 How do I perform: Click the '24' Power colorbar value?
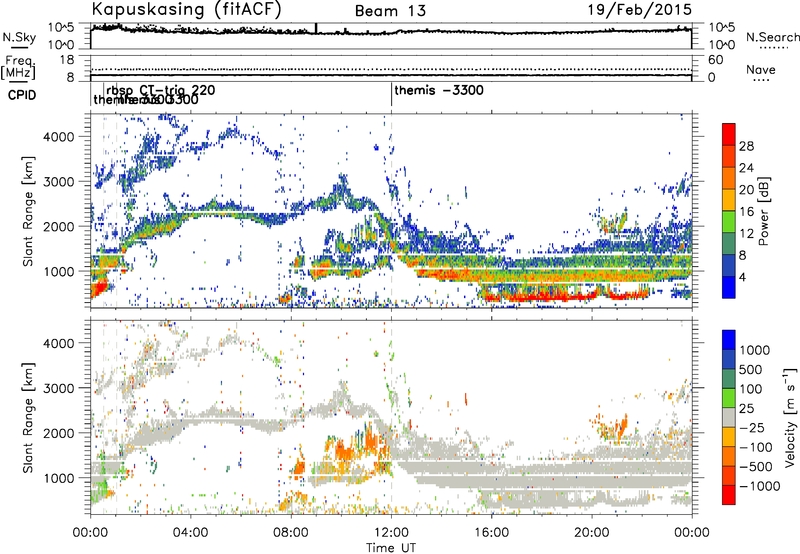pos(746,168)
